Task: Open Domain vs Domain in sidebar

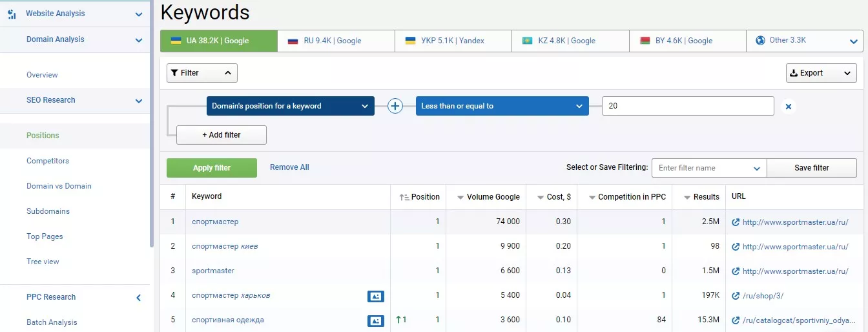Action: (x=59, y=186)
